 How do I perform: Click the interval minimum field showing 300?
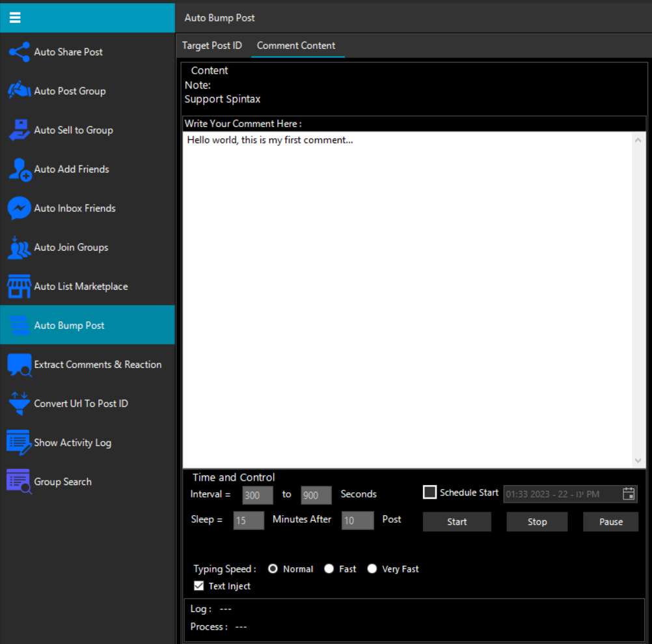click(258, 495)
